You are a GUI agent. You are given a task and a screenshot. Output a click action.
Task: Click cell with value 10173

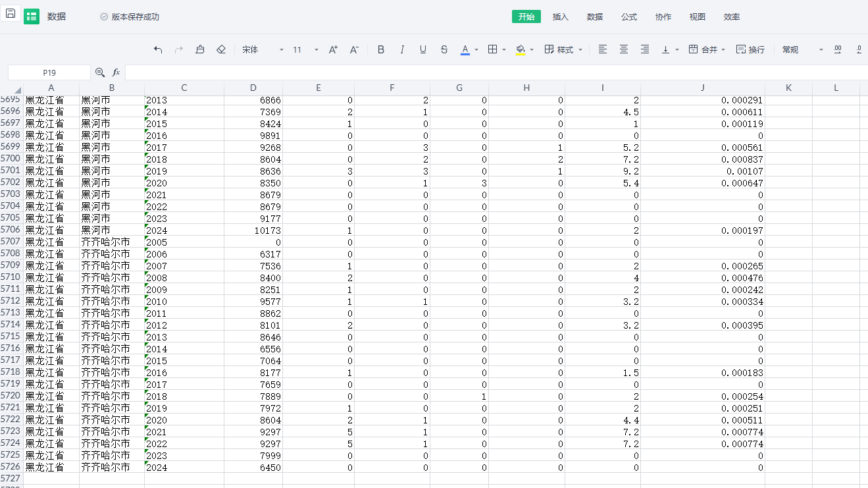(253, 230)
